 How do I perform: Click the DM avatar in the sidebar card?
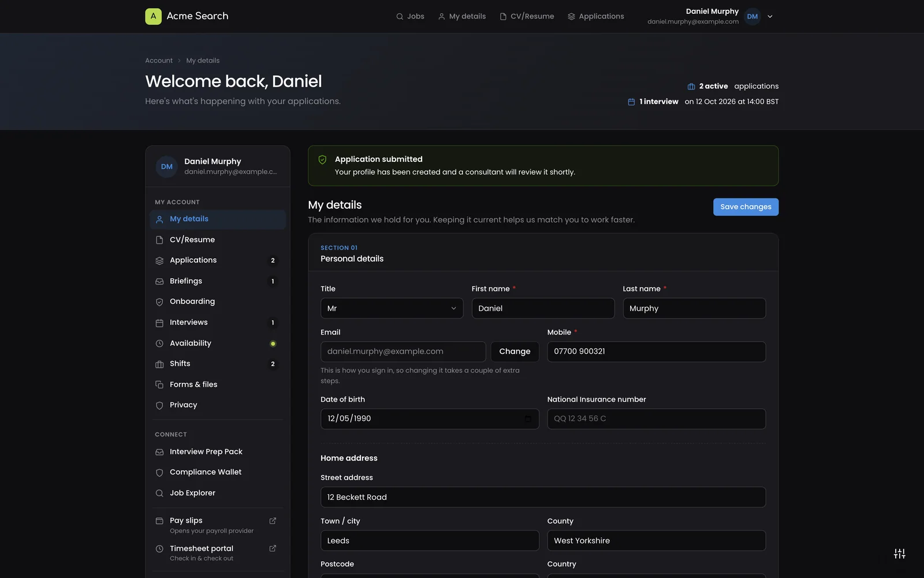(167, 166)
